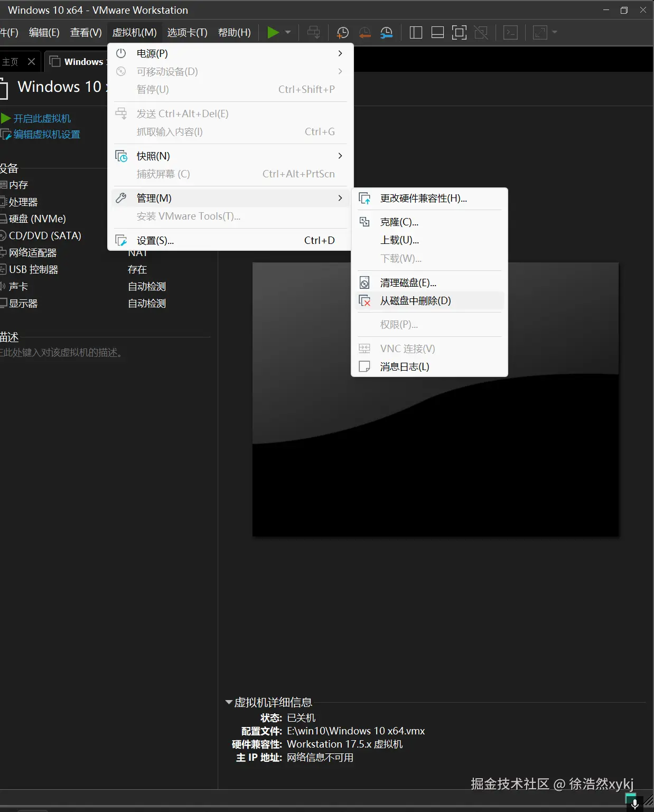Click the config path E:\win10\Windows 10 x64.vmx
This screenshot has height=812, width=654.
coord(356,731)
